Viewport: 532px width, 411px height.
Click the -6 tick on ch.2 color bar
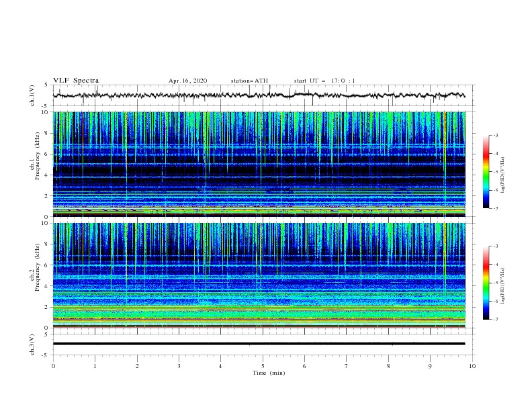[x=495, y=301]
